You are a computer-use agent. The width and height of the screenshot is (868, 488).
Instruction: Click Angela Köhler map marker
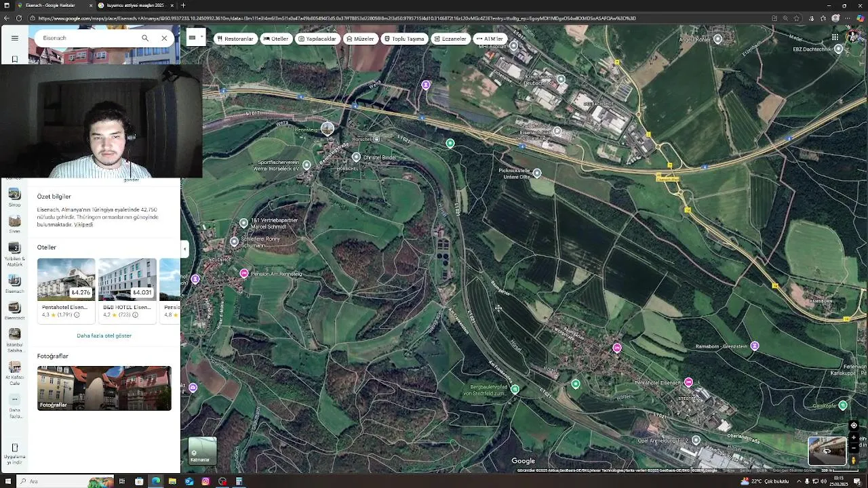click(718, 39)
